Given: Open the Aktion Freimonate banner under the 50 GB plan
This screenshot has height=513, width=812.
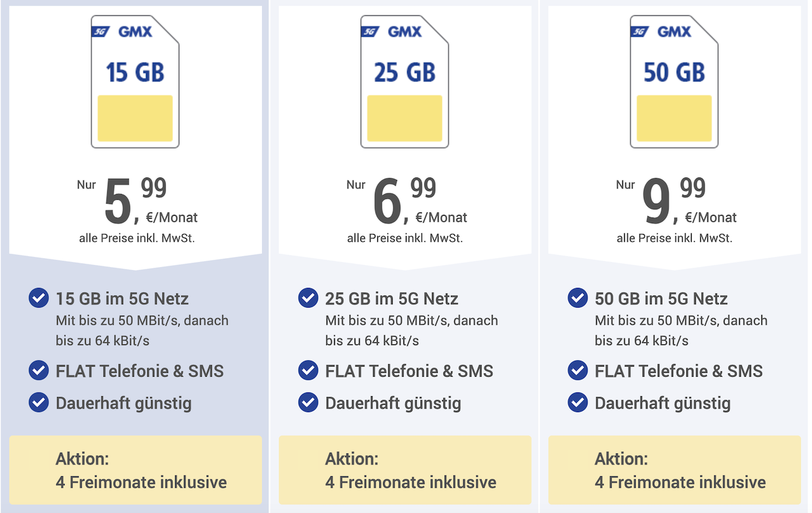Looking at the screenshot, I should click(674, 470).
